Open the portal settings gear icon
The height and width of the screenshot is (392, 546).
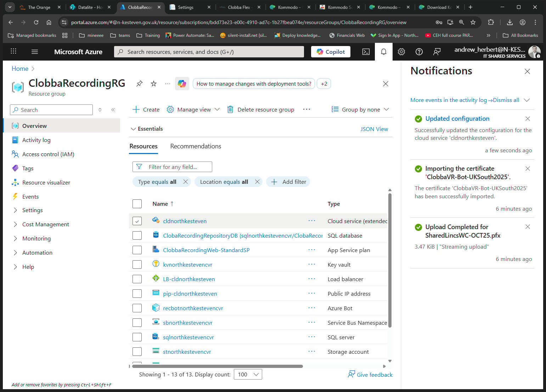[401, 52]
